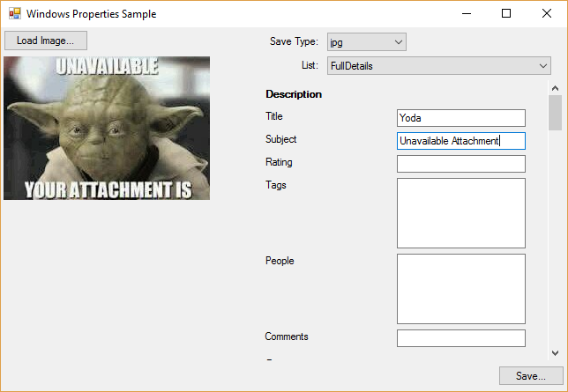Click the Comments label
568x392 pixels.
(x=286, y=337)
